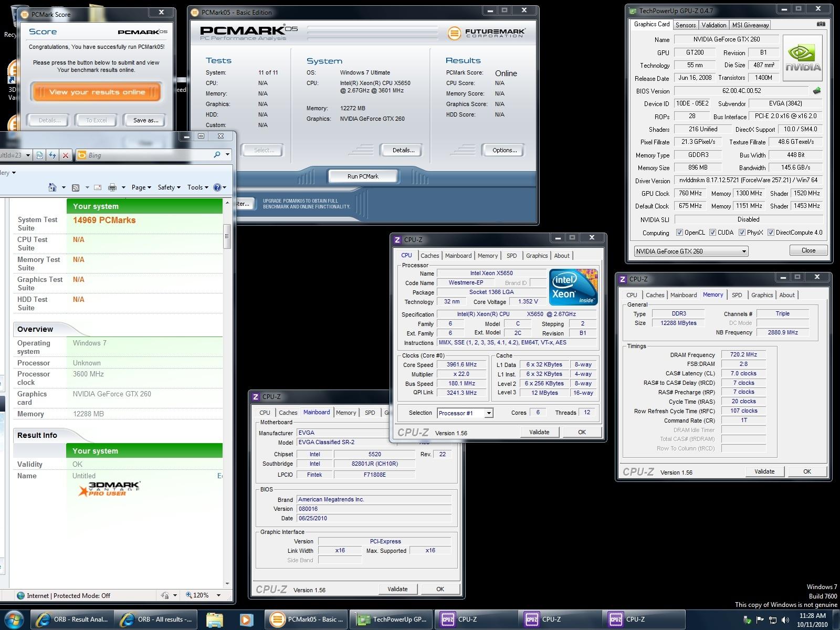Click the IE compatibility view icon

coord(39,155)
